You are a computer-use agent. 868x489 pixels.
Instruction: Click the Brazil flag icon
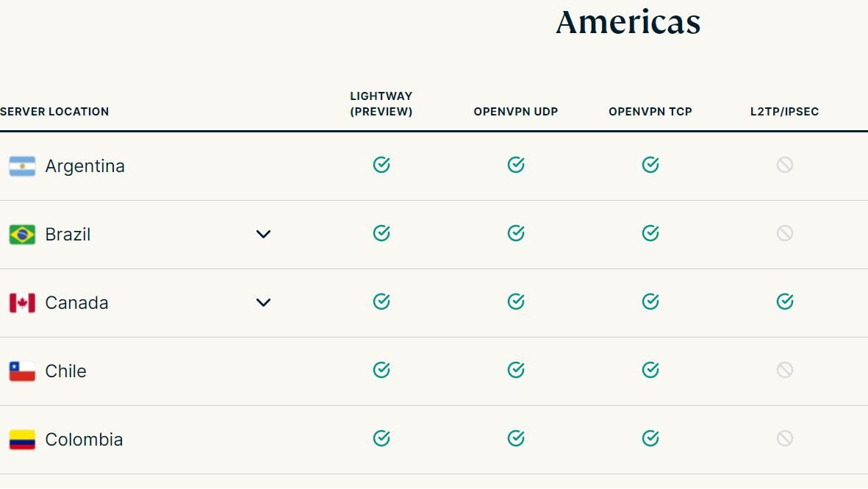click(x=22, y=235)
